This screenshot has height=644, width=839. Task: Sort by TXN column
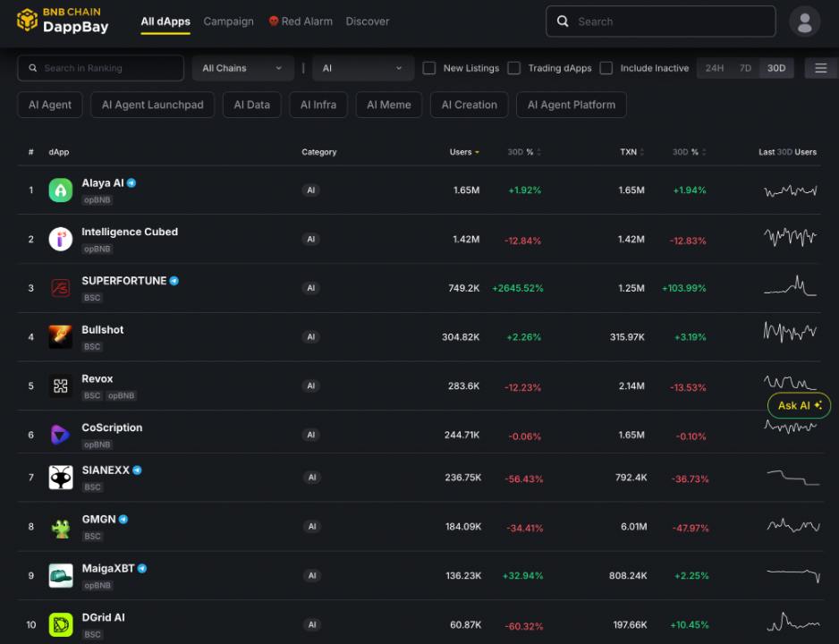(631, 152)
